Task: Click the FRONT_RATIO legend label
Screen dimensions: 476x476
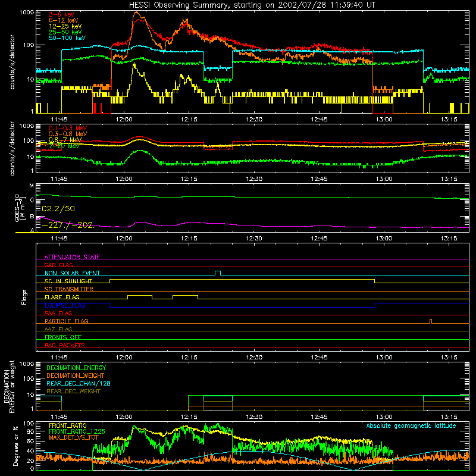Action: pyautogui.click(x=68, y=426)
